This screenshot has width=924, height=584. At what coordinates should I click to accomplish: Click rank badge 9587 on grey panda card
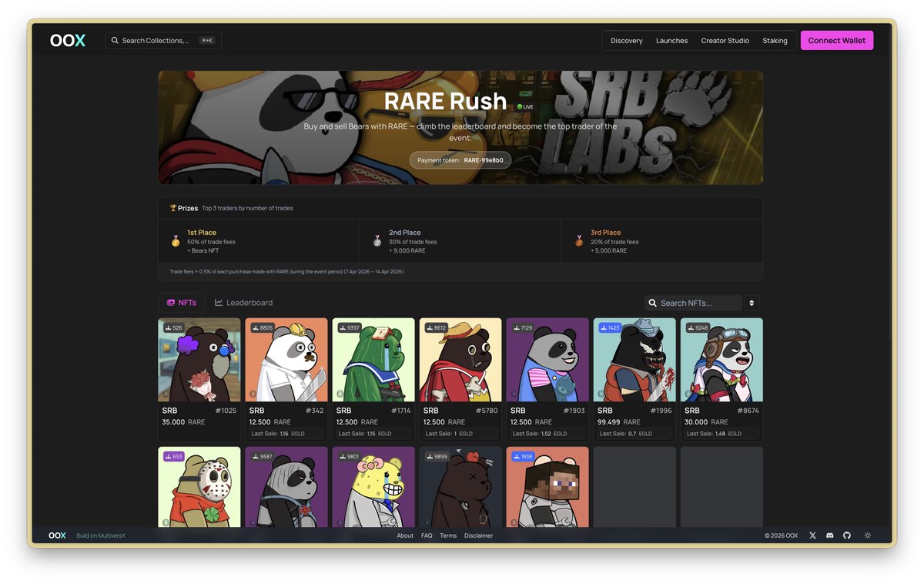[262, 457]
